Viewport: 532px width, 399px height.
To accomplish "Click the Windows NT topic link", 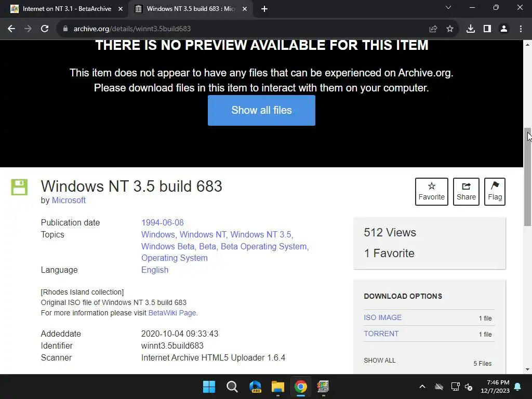I will [203, 234].
